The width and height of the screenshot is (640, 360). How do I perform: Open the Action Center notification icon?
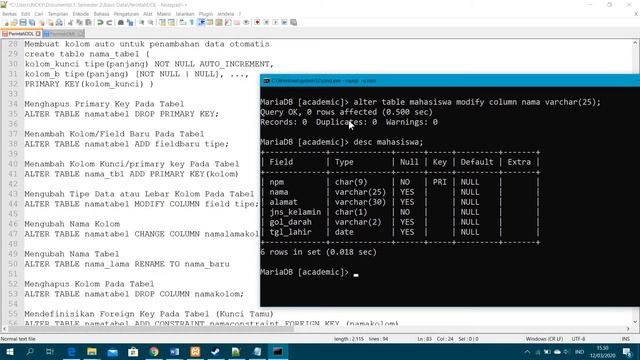tap(627, 352)
